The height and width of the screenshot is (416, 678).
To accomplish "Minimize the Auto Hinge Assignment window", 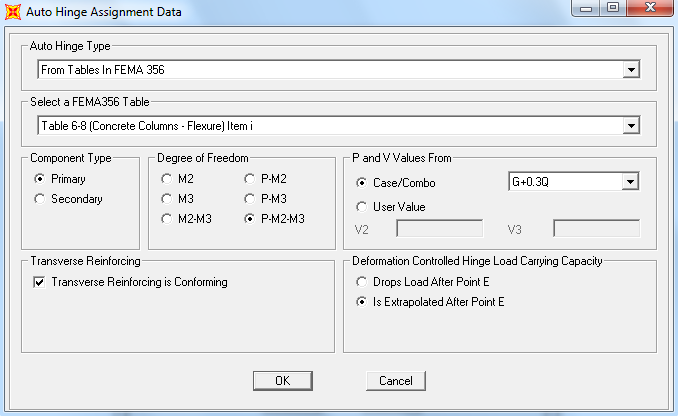I will (x=586, y=8).
